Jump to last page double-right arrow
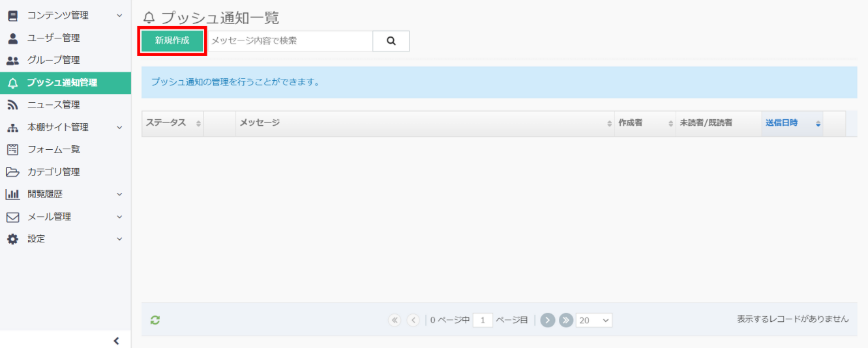Image resolution: width=868 pixels, height=348 pixels. click(x=565, y=320)
